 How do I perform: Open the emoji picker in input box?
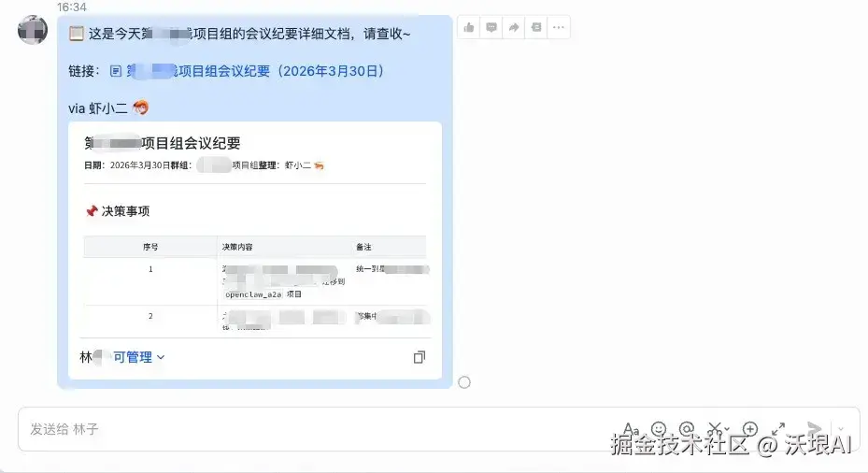click(x=659, y=429)
